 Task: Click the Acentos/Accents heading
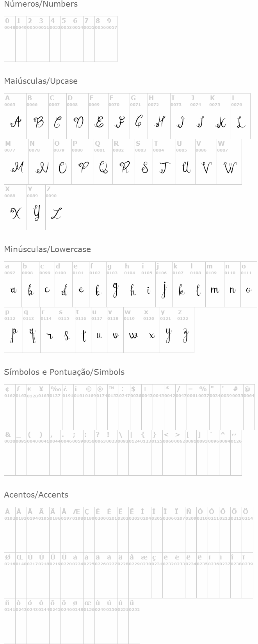36,495
